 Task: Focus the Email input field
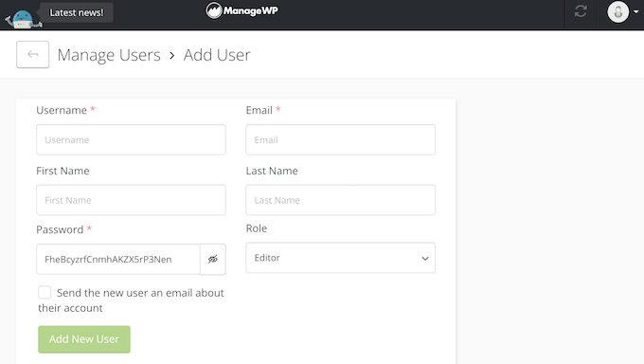[341, 140]
